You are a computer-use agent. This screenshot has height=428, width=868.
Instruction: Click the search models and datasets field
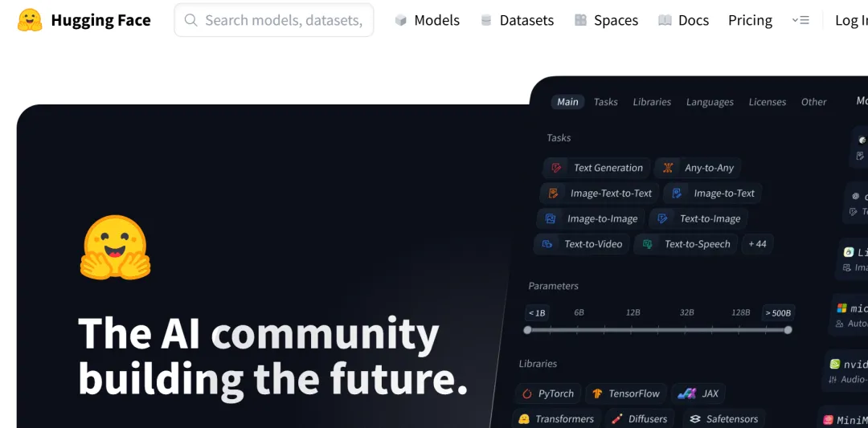(274, 20)
